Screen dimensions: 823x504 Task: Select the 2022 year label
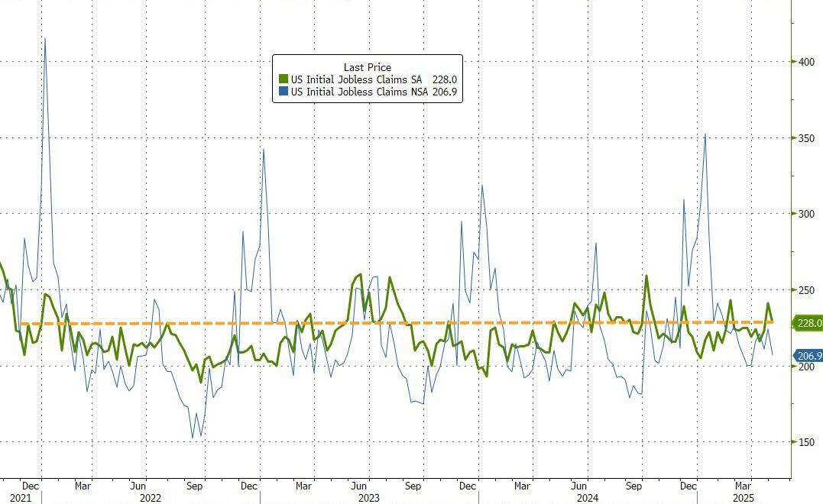150,497
